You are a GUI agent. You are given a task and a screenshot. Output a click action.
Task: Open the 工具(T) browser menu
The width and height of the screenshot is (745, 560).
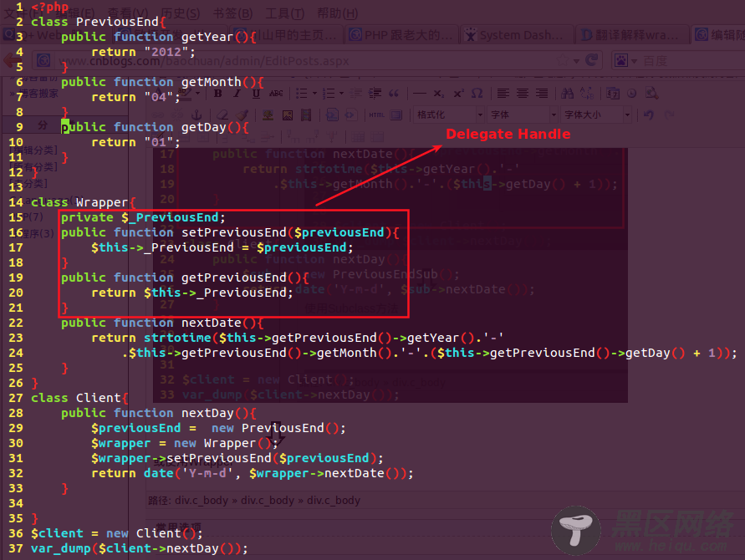pyautogui.click(x=284, y=13)
